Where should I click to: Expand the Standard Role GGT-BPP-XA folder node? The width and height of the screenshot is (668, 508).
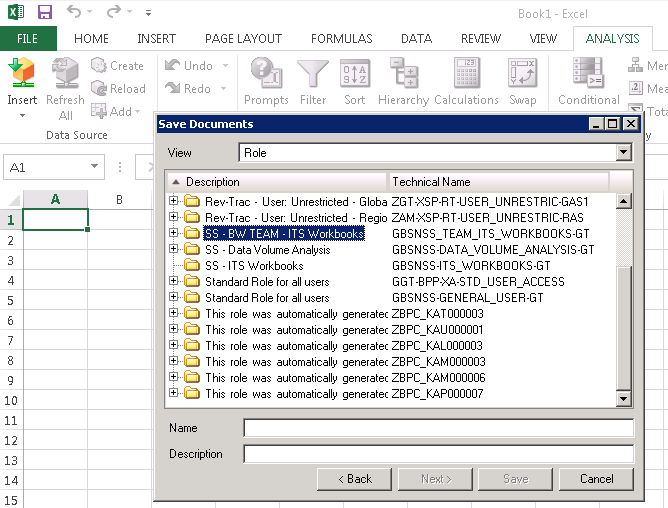(174, 282)
